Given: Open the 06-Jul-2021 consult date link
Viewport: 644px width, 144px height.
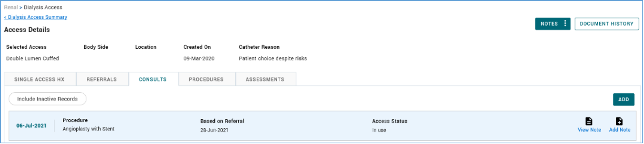Looking at the screenshot, I should pyautogui.click(x=31, y=126).
